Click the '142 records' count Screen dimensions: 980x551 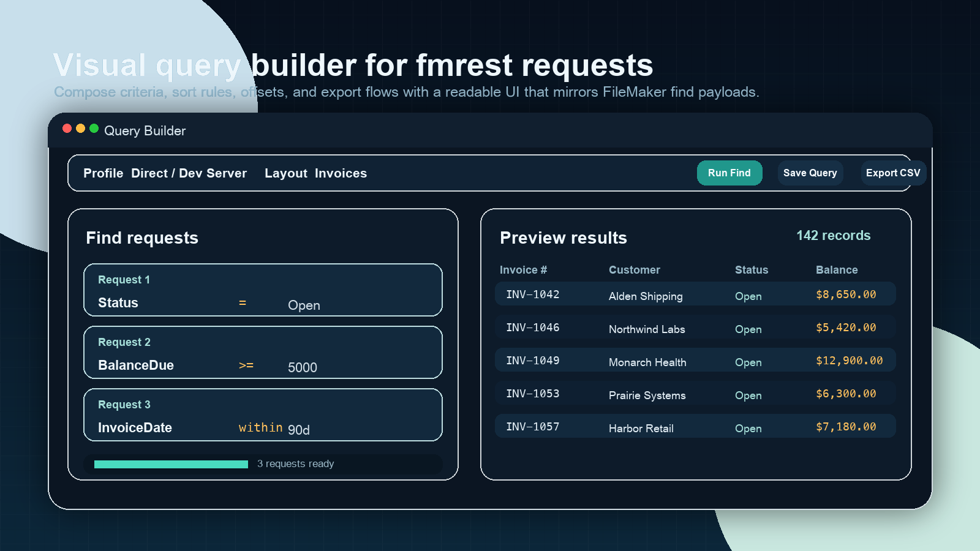click(834, 236)
